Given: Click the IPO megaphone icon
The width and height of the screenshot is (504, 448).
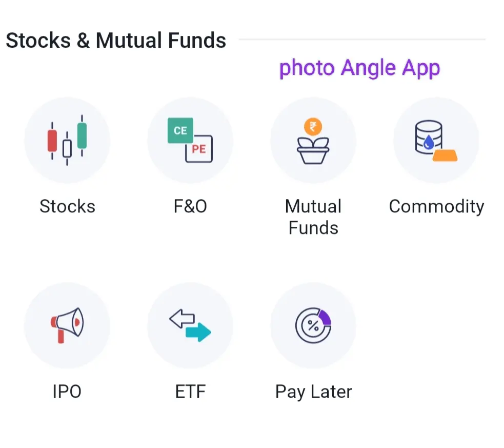Looking at the screenshot, I should point(67,325).
